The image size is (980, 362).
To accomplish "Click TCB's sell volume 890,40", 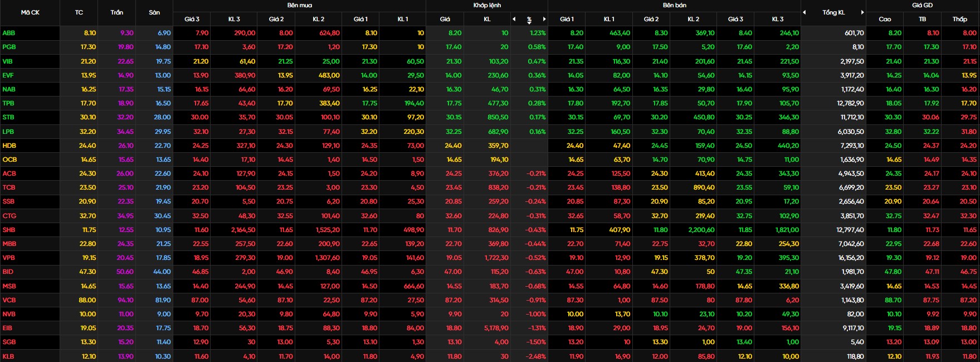I will [x=704, y=187].
